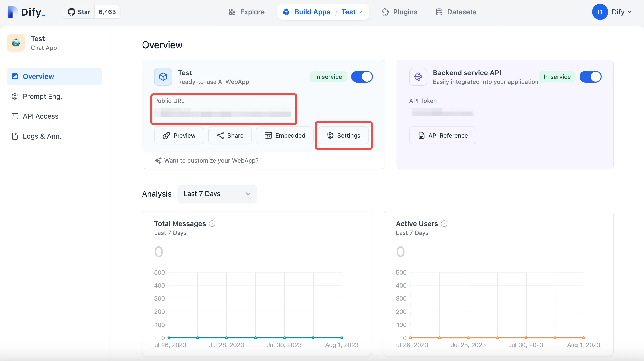
Task: Open Logs & Ann. sidebar item
Action: pyautogui.click(x=42, y=136)
